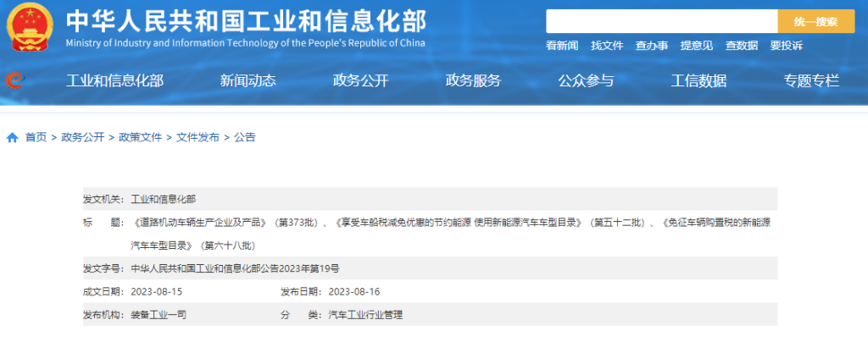868x342 pixels.
Task: Click the 发文机关 value 工业和信息化部
Action: coord(164,199)
